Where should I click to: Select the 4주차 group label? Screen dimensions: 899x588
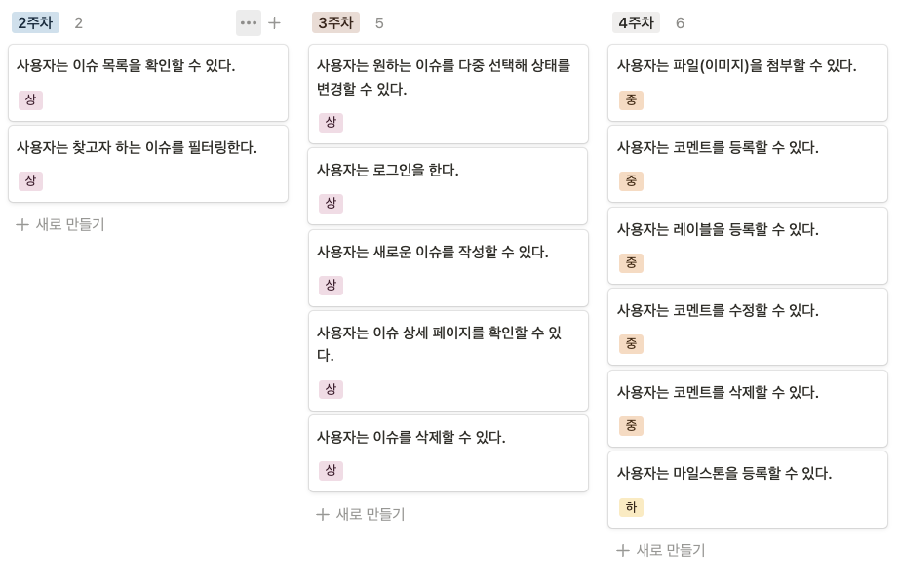coord(637,23)
